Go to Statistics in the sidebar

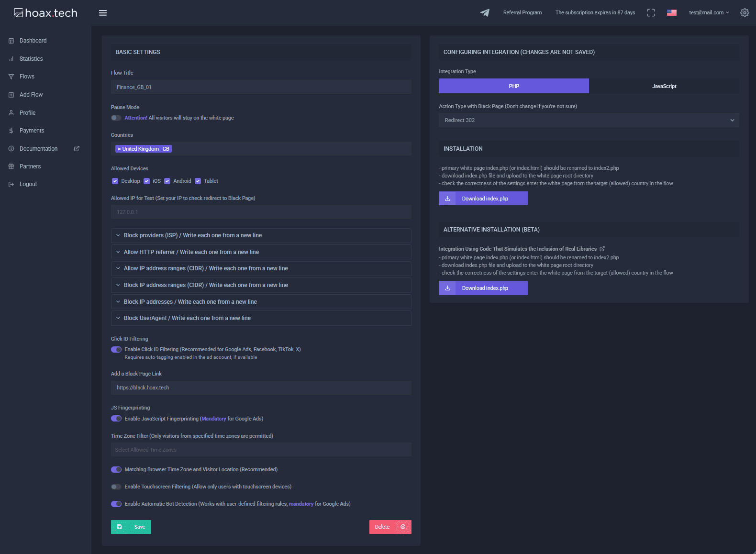(31, 59)
